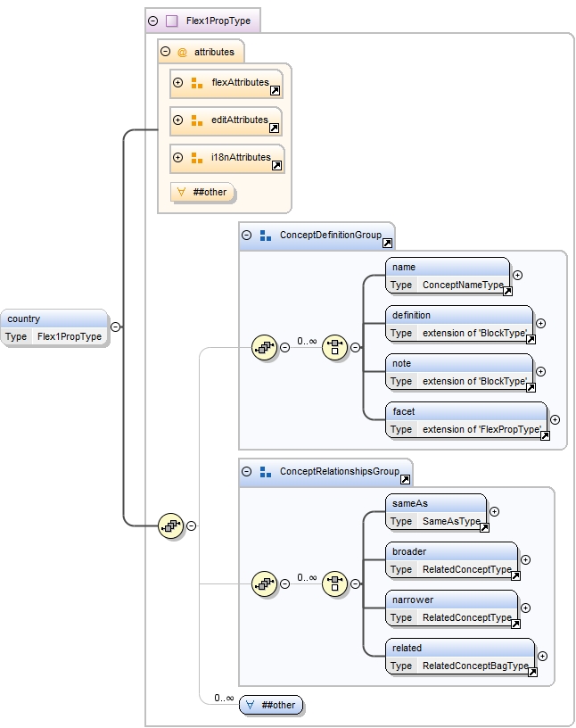Select the country element box
Screen dimensions: 576x728
coord(54,327)
